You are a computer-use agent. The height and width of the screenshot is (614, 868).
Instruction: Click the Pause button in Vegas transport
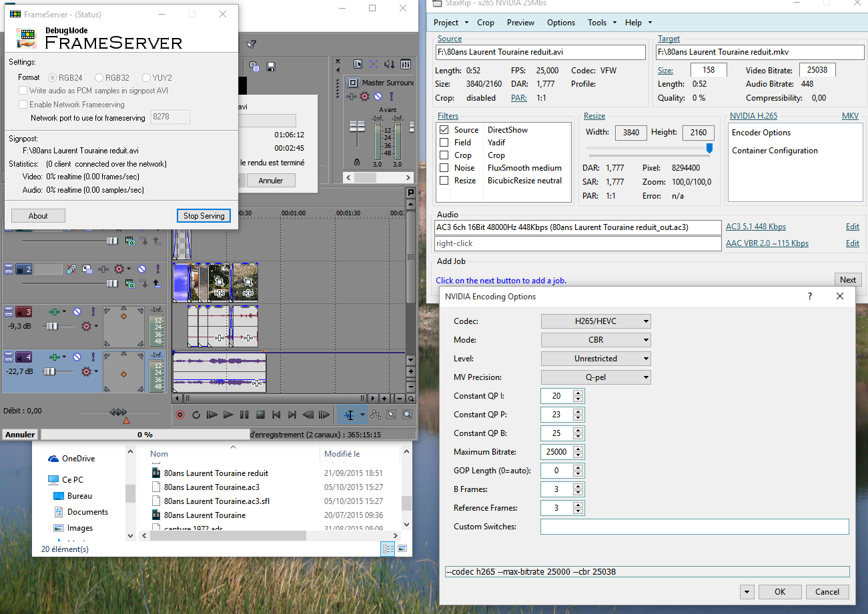point(244,415)
